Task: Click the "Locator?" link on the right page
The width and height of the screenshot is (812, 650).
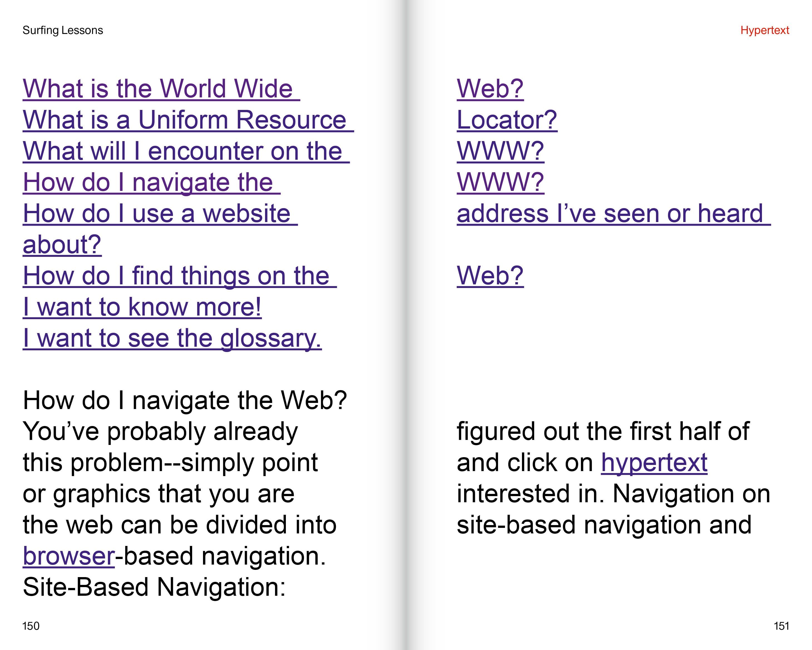Action: [507, 120]
